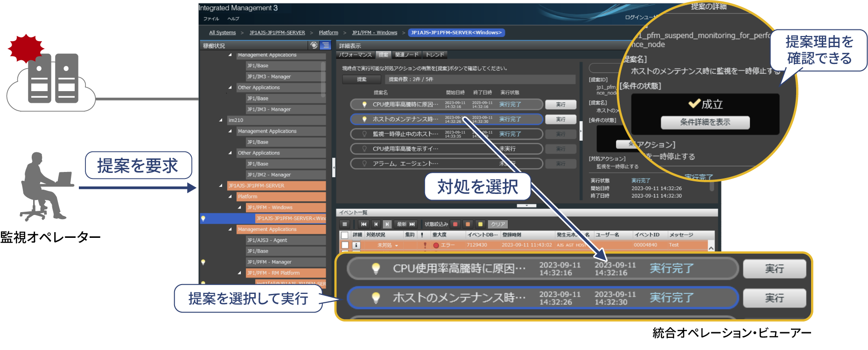Check the select-all checkbox in event header
868x350 pixels.
pyautogui.click(x=345, y=235)
